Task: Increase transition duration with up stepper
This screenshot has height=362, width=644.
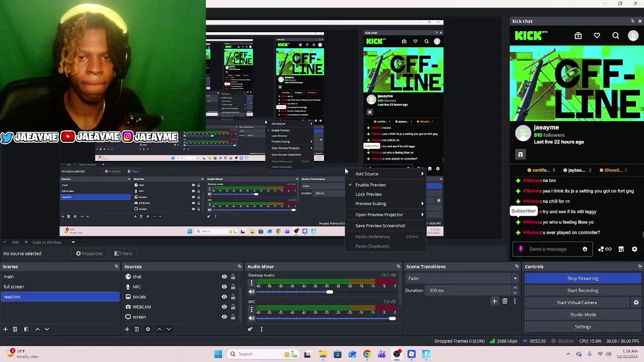Action: click(x=515, y=288)
